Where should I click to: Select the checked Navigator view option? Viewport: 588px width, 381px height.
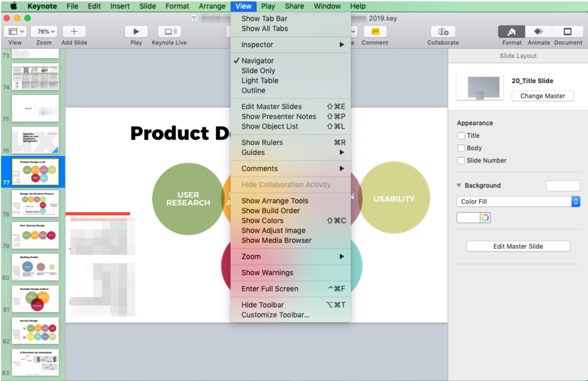[291, 61]
